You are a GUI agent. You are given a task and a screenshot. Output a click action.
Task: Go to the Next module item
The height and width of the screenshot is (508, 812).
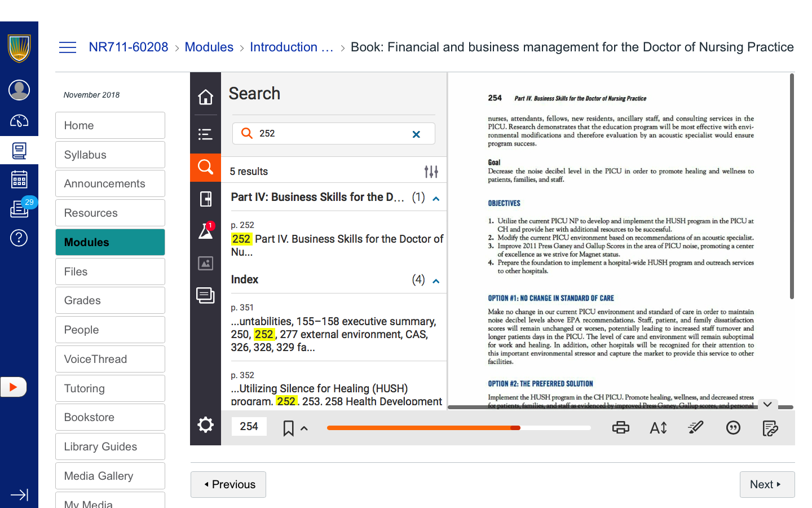pyautogui.click(x=766, y=484)
